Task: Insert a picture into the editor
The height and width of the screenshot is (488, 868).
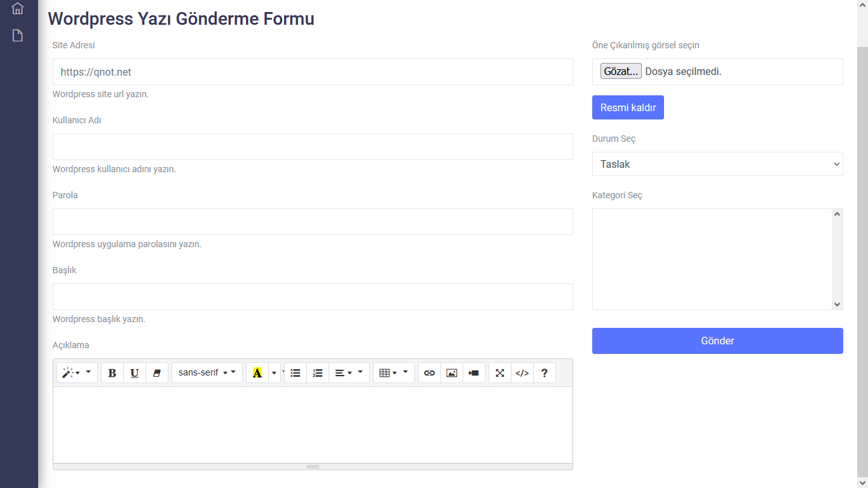Action: click(452, 373)
